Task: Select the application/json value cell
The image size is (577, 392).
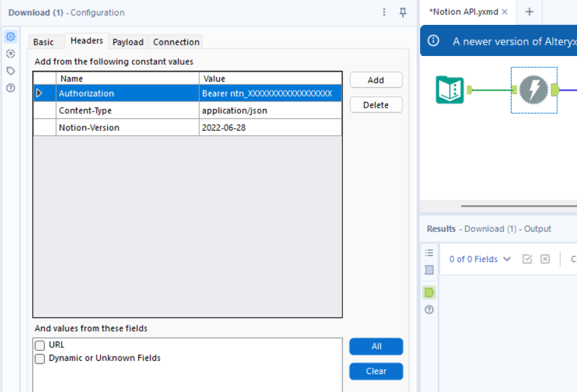Action: [x=271, y=110]
